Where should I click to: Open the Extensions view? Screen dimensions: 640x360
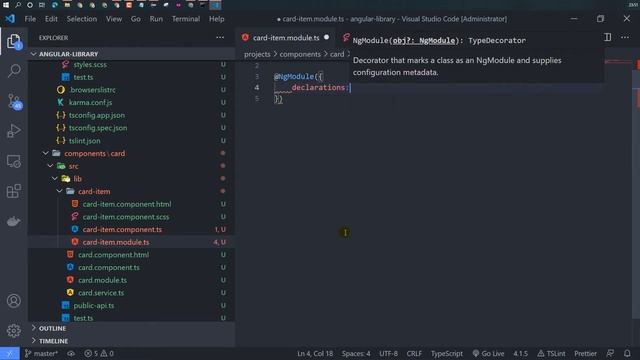pos(14,191)
